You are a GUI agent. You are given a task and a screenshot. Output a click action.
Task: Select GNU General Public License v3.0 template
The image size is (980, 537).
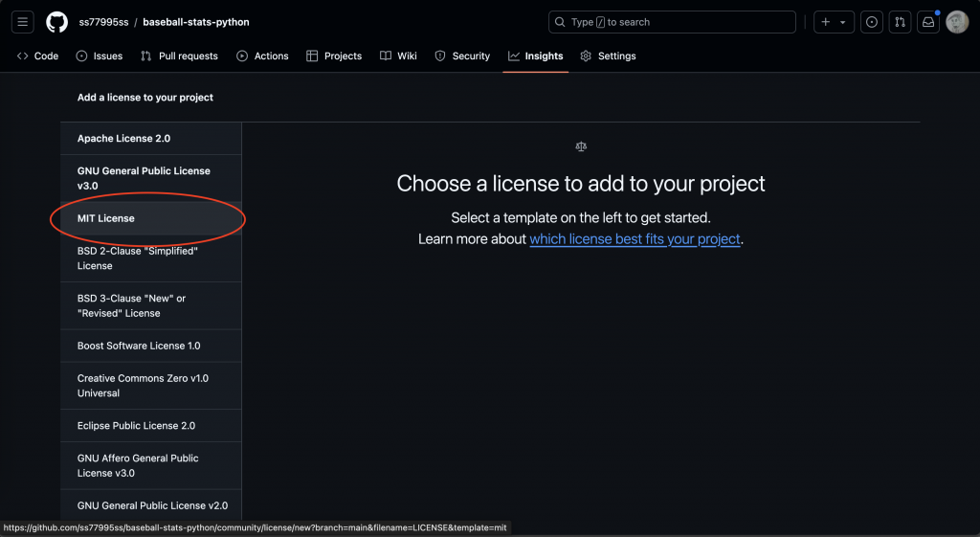(x=150, y=178)
